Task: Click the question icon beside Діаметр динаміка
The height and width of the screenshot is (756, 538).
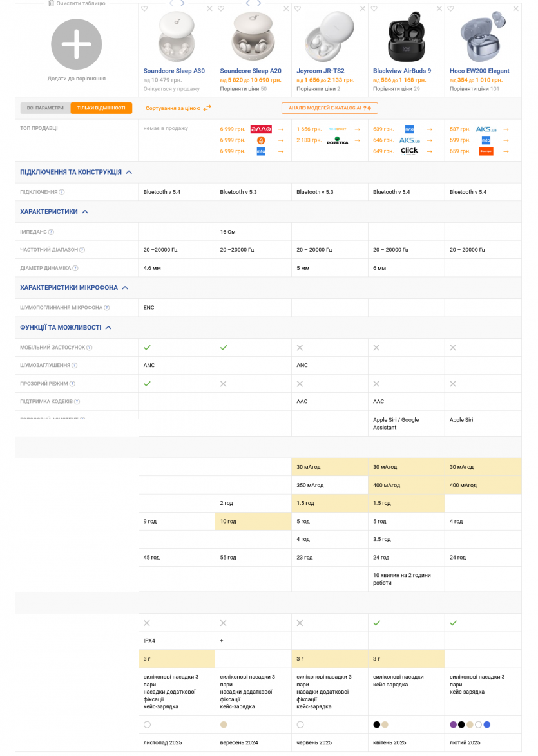Action: 75,268
